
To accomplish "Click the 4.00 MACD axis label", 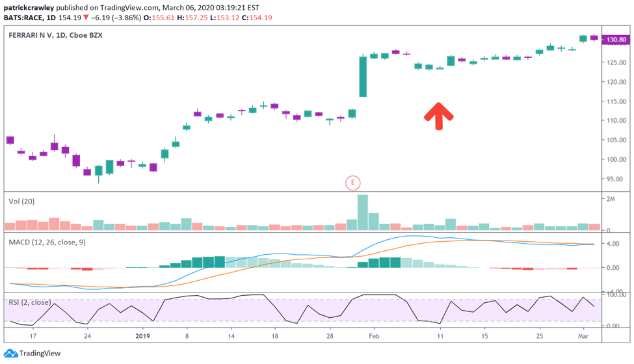I will coord(613,244).
